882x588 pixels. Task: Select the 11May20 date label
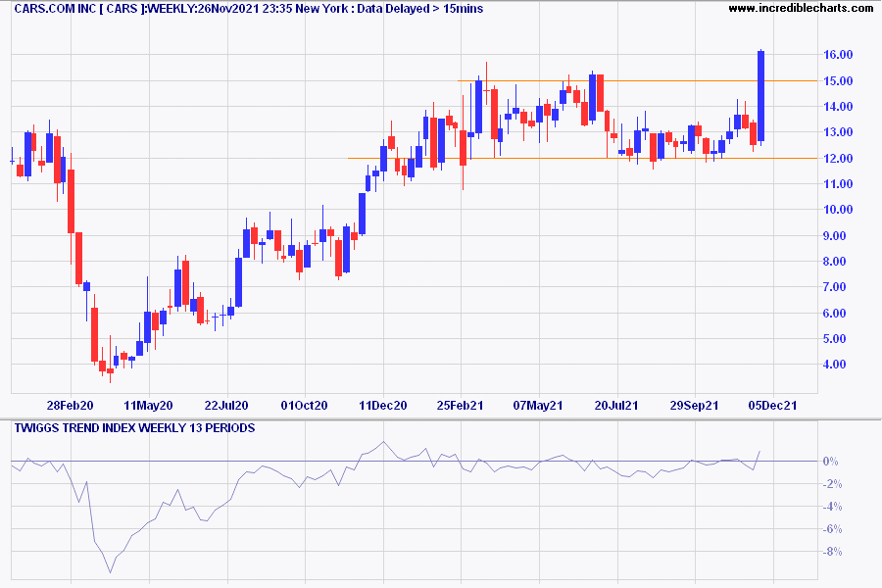tap(149, 405)
